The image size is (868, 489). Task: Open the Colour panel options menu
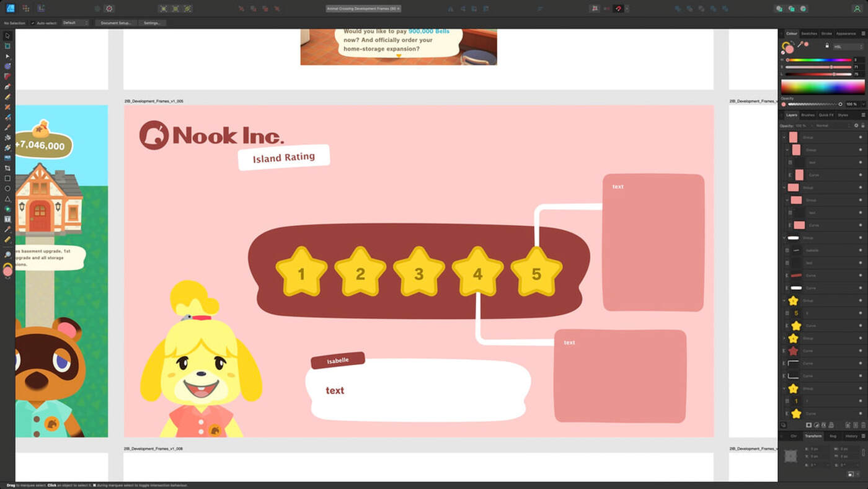click(x=863, y=34)
